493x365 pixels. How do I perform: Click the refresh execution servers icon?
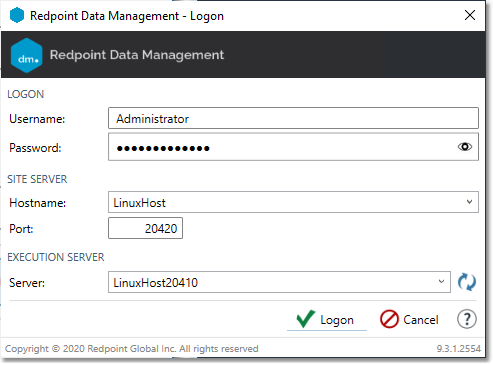pos(467,282)
